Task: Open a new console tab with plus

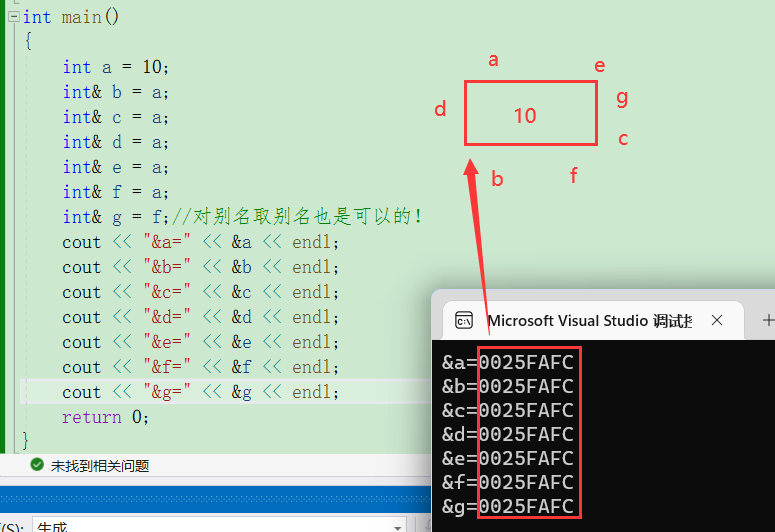Action: coord(768,320)
